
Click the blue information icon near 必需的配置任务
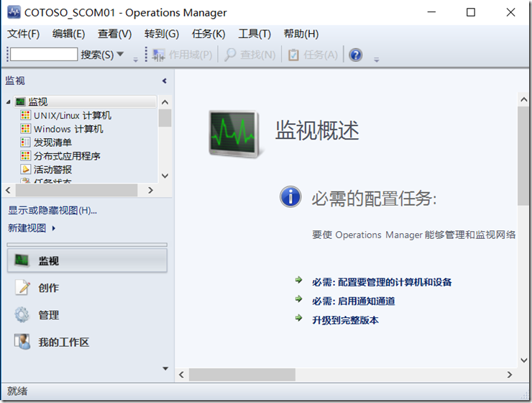click(x=290, y=197)
